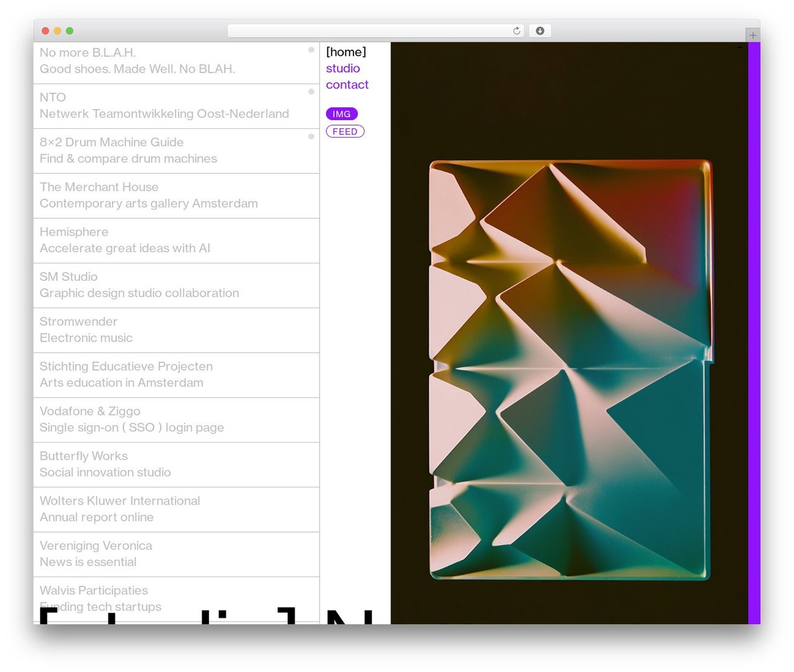Click the browser address bar
This screenshot has height=672, width=794.
click(376, 31)
